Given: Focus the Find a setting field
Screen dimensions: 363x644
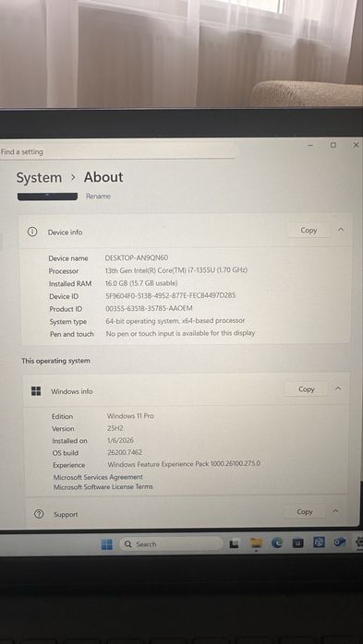Looking at the screenshot, I should coord(118,151).
